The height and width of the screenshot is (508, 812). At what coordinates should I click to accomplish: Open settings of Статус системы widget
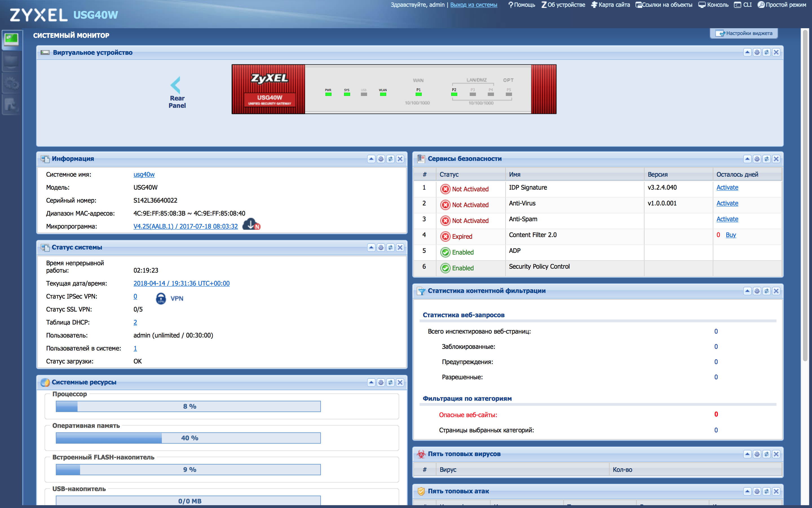coord(381,248)
